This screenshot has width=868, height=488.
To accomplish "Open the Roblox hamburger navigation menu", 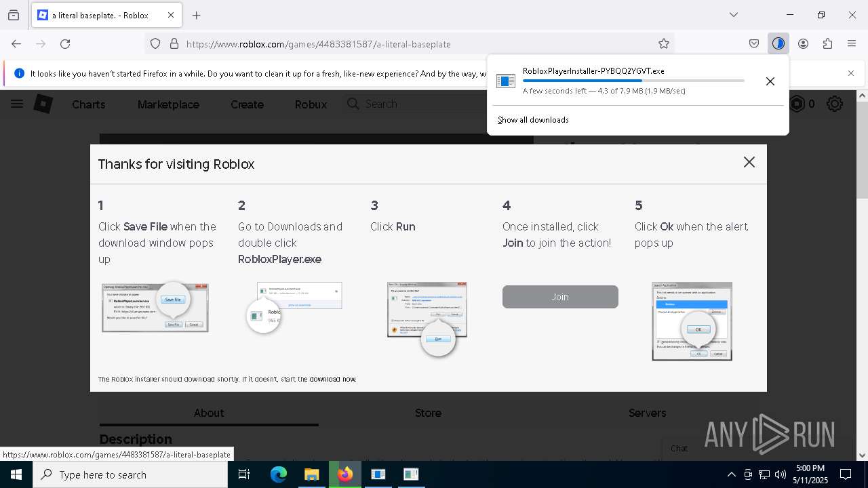I will point(17,104).
